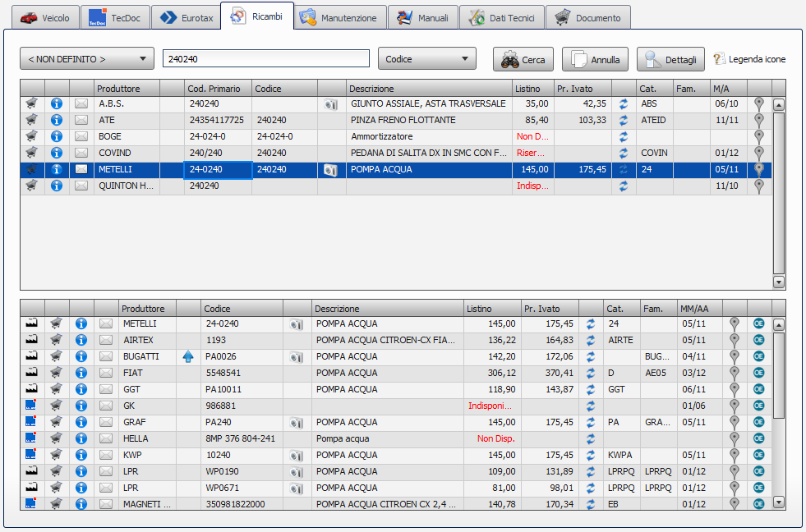
Task: Add QUINTON H... part to cart
Action: [32, 186]
